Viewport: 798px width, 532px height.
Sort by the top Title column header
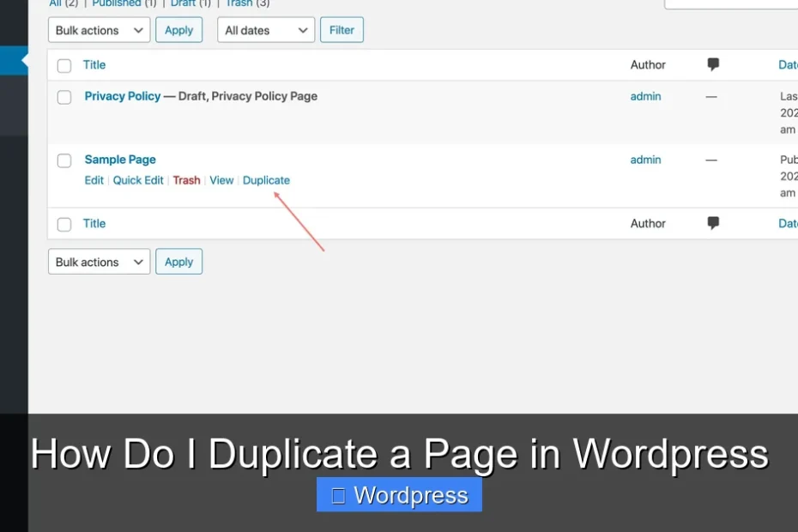tap(94, 64)
